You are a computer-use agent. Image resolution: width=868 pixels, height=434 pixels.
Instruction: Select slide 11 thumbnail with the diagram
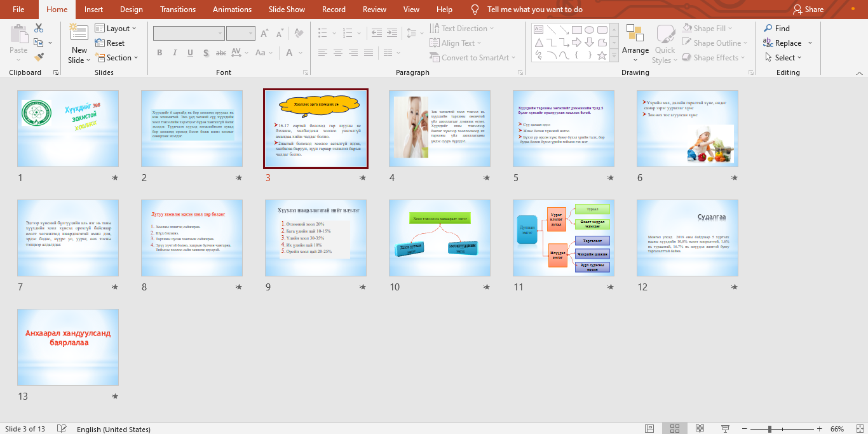click(x=564, y=238)
